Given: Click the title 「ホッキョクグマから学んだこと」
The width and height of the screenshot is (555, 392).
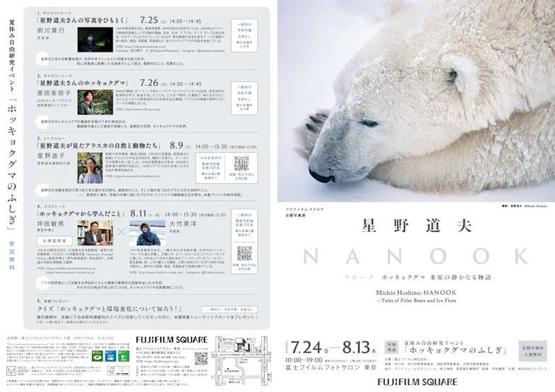Looking at the screenshot, I should pyautogui.click(x=81, y=214).
